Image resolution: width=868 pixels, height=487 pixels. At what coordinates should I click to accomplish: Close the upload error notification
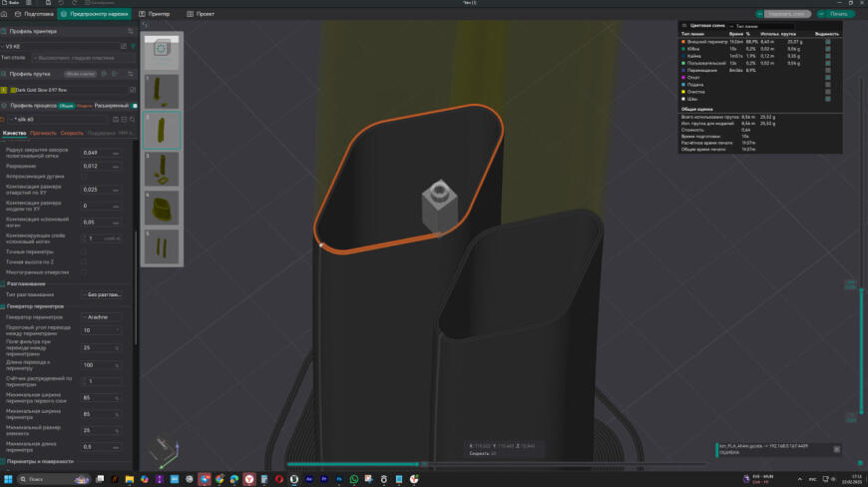pyautogui.click(x=836, y=449)
